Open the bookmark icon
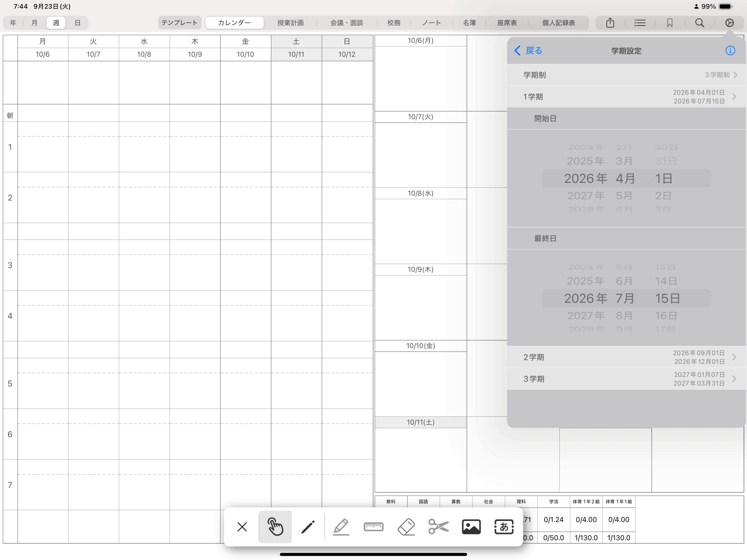Viewport: 747px width, 560px height. [670, 23]
